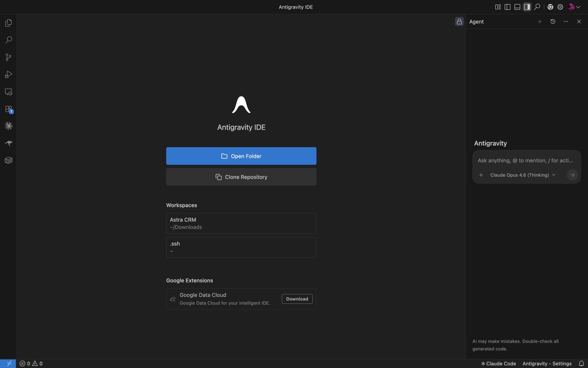Screen dimensions: 588x368
Task: Open agent conversation history
Action: tap(553, 22)
